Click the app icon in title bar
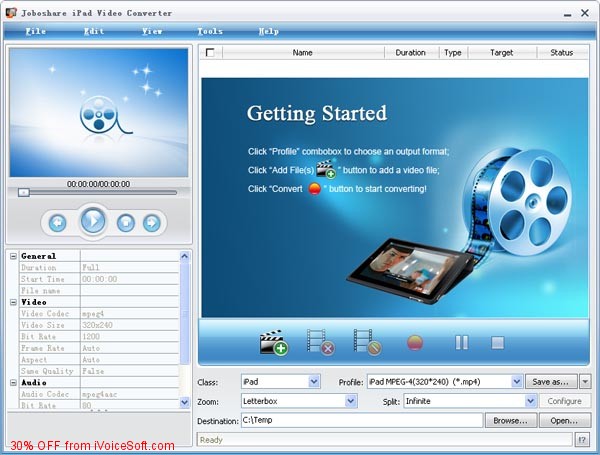Screen dimensions: 600x455 click(11, 12)
